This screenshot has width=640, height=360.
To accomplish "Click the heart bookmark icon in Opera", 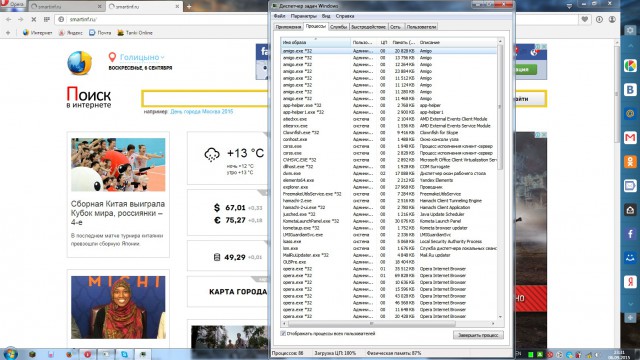I will tap(584, 19).
